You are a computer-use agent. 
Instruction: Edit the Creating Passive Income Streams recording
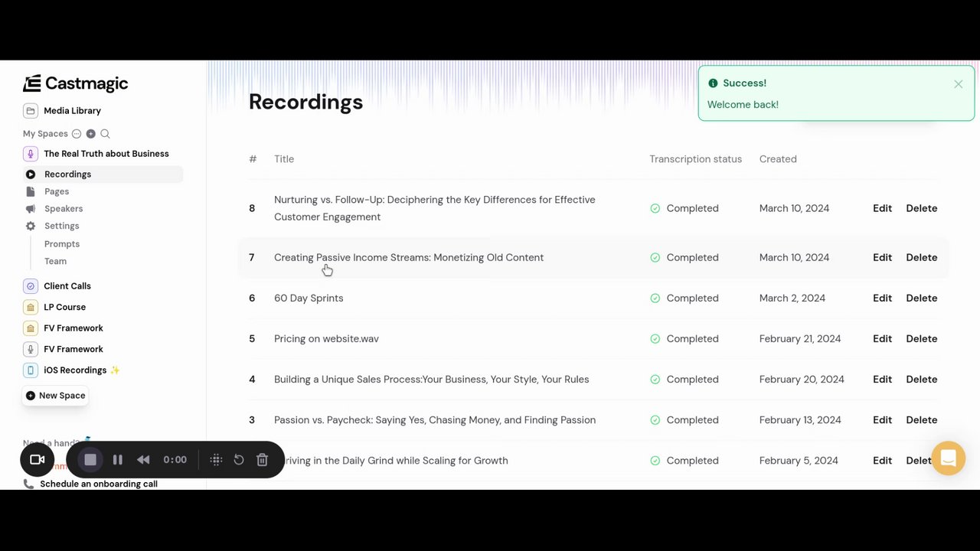click(x=882, y=257)
